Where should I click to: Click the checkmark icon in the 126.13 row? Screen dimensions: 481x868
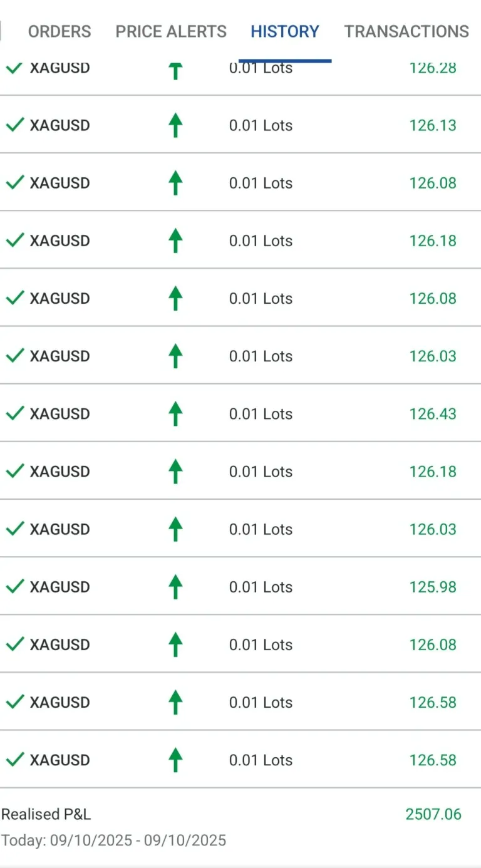14,125
